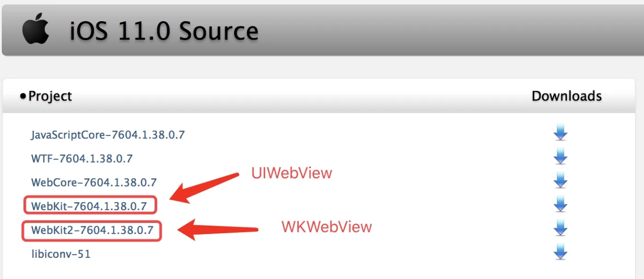This screenshot has height=279, width=644.
Task: Open the WebKit2-7604.1.38.0.7 project link
Action: pos(92,230)
